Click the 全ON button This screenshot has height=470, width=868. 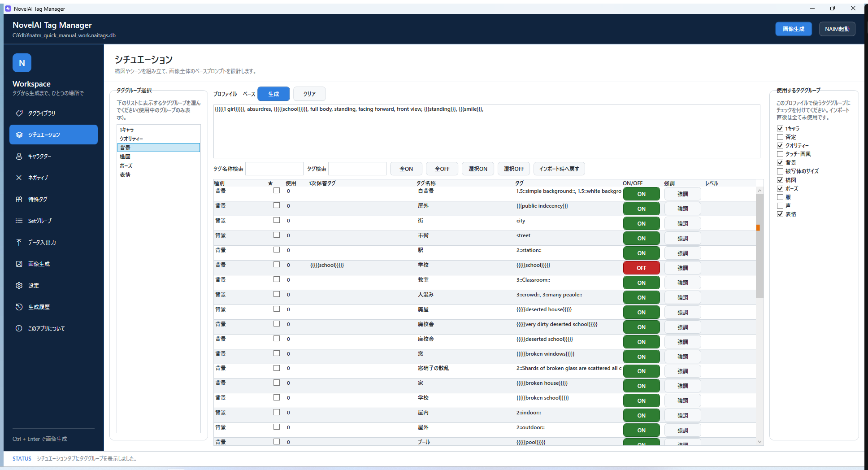(x=406, y=169)
